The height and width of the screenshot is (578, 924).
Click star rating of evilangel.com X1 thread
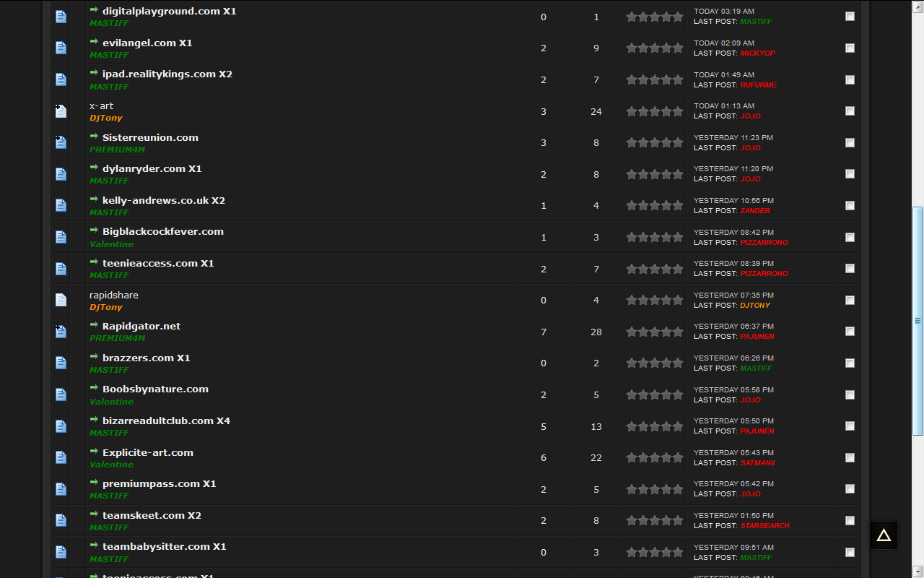[655, 48]
